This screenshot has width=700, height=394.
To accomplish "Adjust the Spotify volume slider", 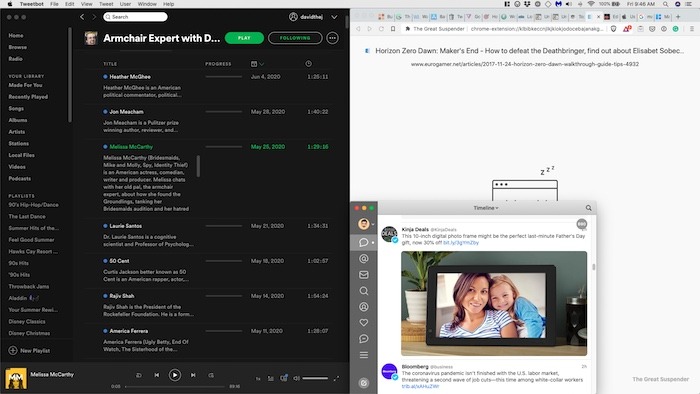I will tap(315, 378).
